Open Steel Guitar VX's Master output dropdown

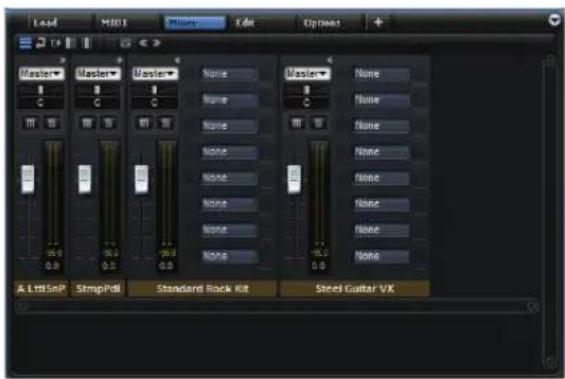pos(307,74)
